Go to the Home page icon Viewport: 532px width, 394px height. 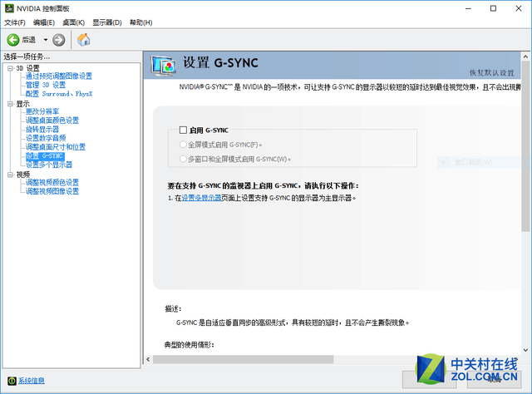(83, 40)
